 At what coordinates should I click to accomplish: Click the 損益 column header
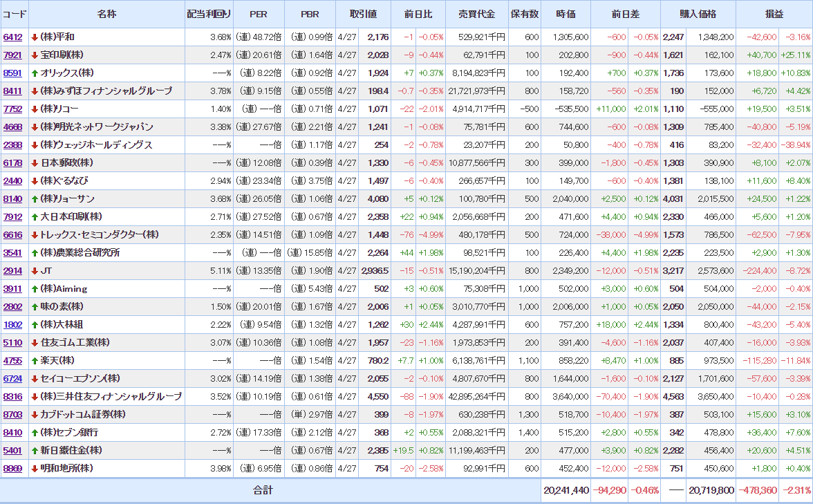(x=774, y=15)
